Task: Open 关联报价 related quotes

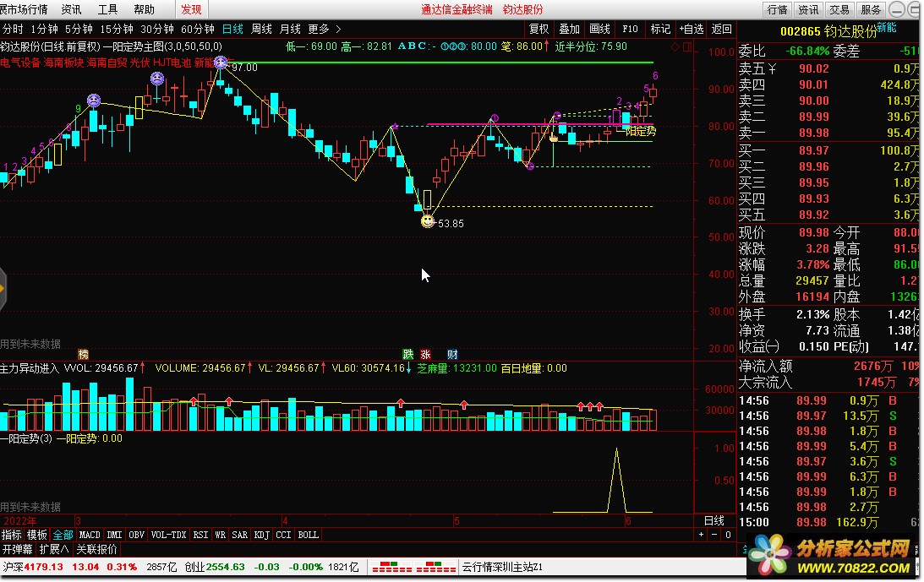Action: point(96,549)
